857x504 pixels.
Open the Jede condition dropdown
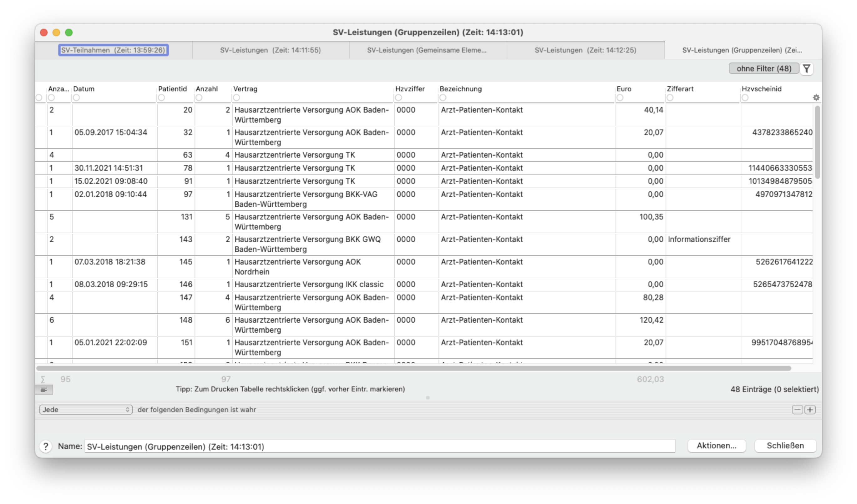[86, 410]
